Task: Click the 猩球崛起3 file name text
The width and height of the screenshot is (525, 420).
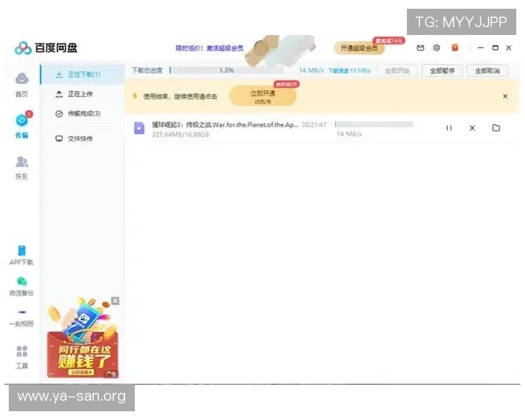Action: pos(225,124)
